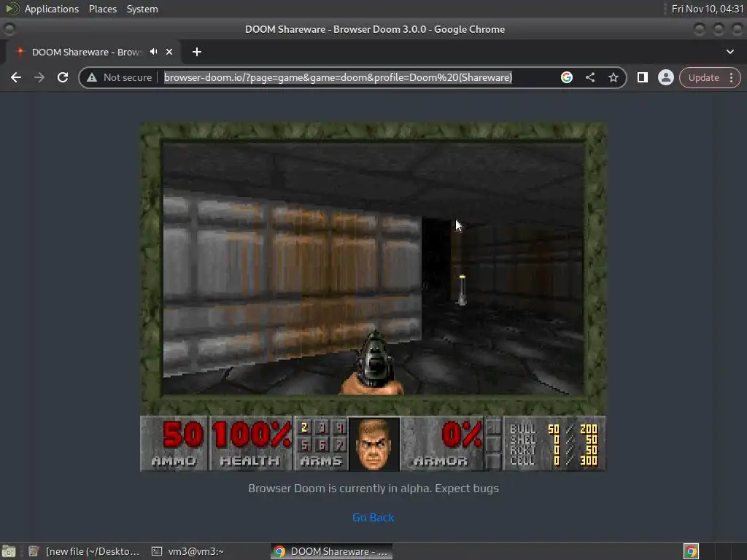747x560 pixels.
Task: Toggle the Chrome side panel icon
Action: tap(642, 77)
